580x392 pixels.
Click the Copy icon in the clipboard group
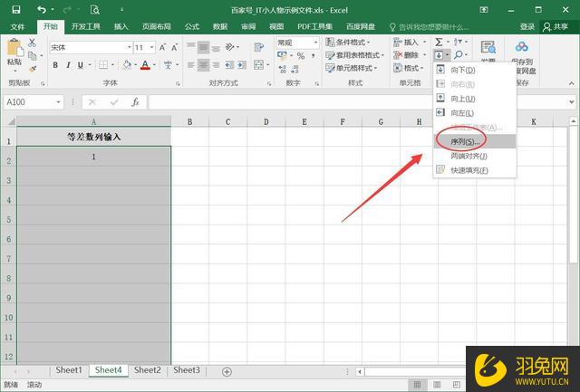click(33, 56)
